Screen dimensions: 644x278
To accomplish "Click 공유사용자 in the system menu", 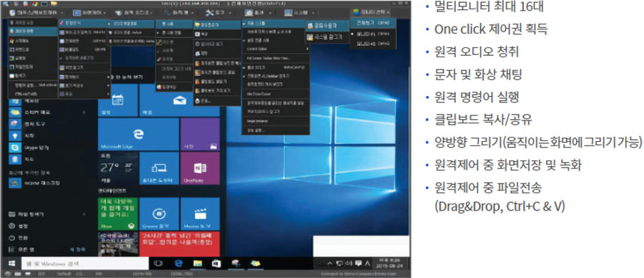I will click(327, 26).
